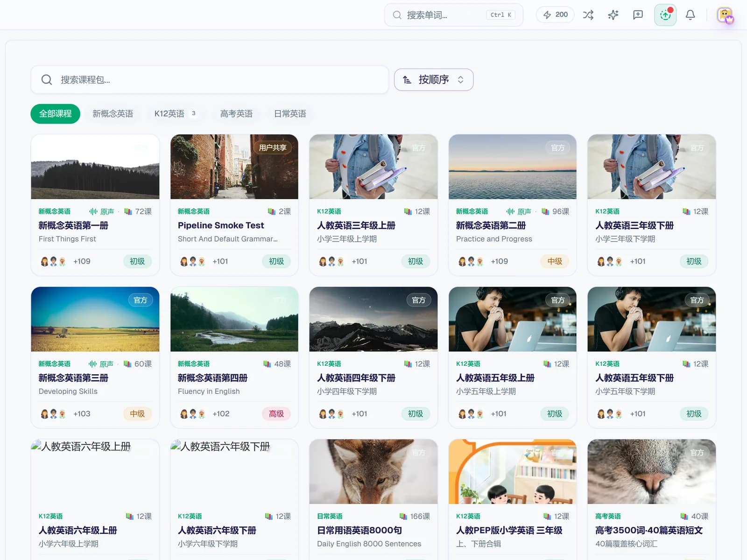Click the text "Daily English 8000 Sentences"

pos(369,544)
